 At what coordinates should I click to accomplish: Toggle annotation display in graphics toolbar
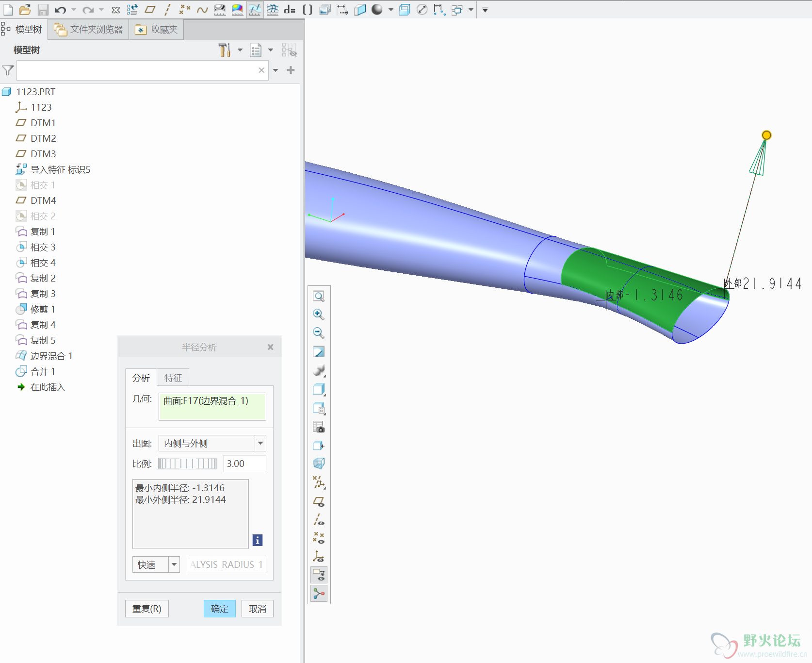[x=319, y=575]
